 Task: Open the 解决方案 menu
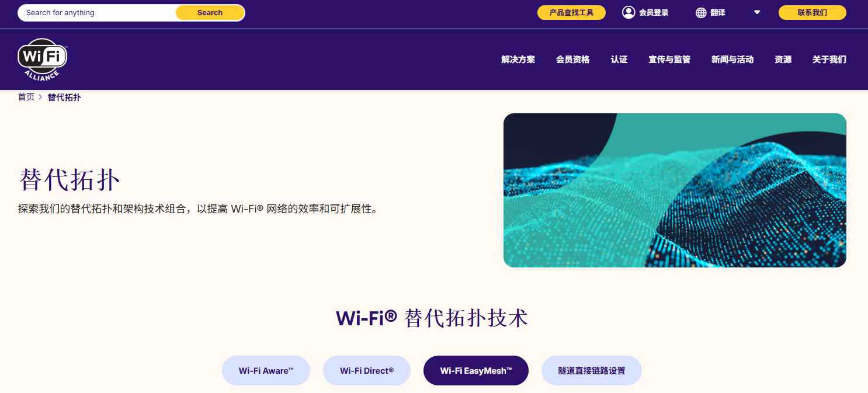coord(518,60)
